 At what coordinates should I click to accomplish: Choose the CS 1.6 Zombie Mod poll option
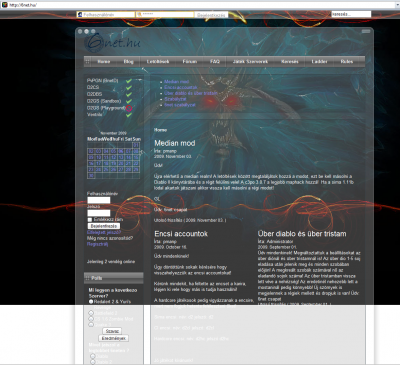[x=91, y=319]
